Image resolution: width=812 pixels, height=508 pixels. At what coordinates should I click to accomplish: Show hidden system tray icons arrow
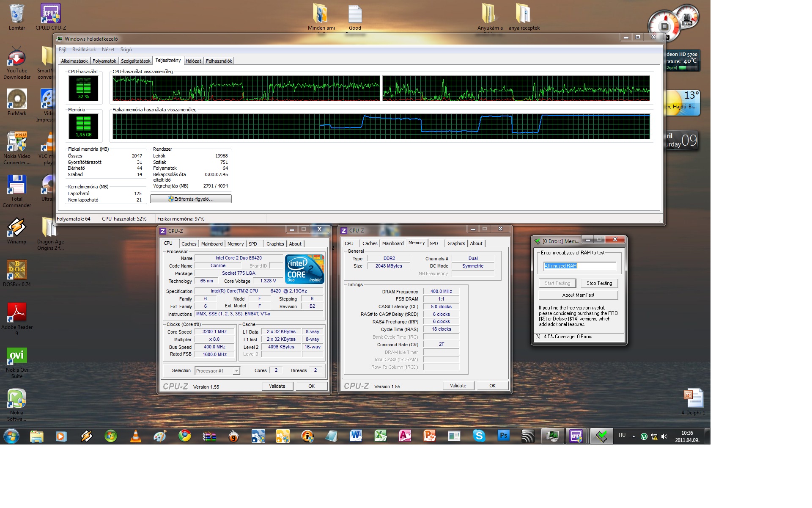tap(634, 436)
